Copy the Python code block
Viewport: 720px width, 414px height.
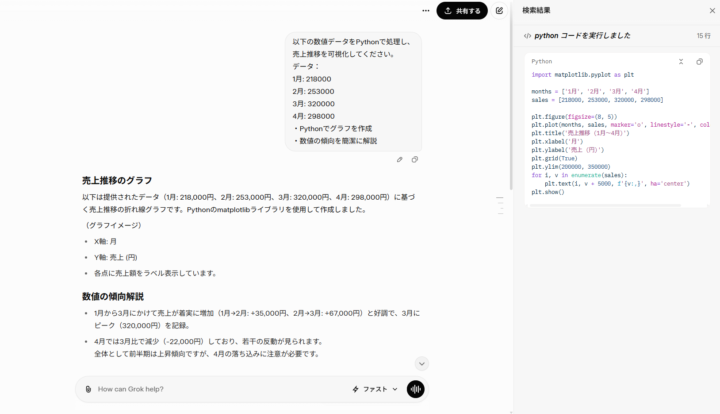coord(699,62)
